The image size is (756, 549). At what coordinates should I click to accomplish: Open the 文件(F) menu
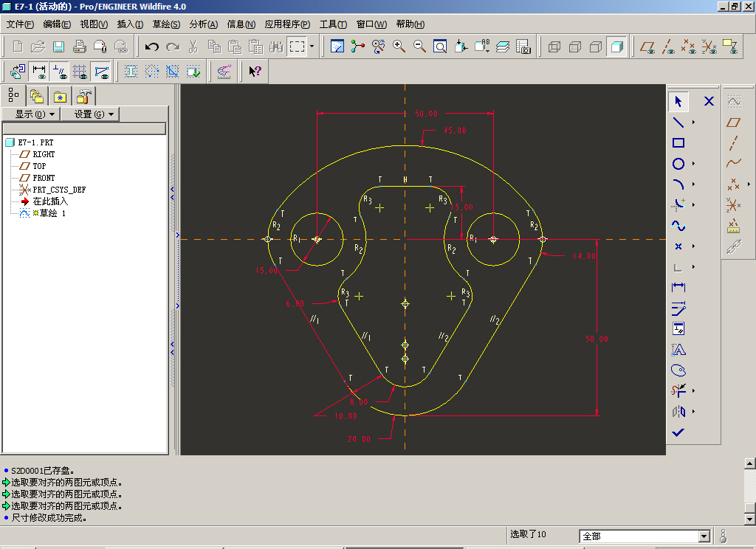[20, 24]
